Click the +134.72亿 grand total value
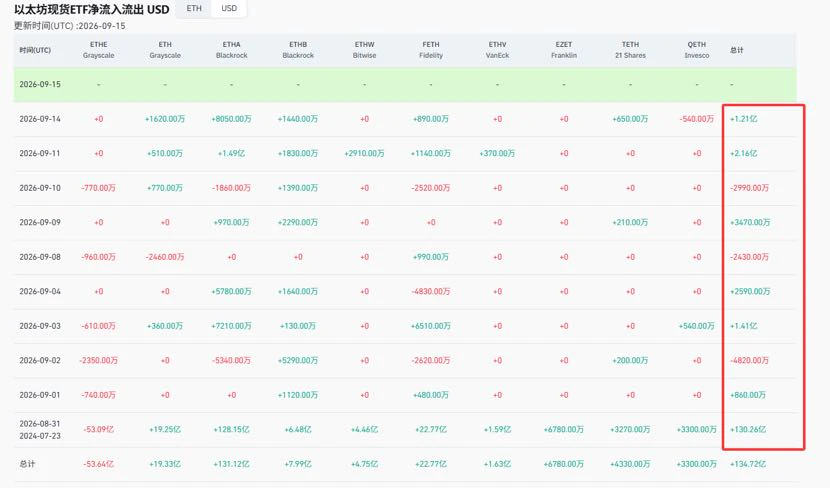830x488 pixels. coord(747,464)
